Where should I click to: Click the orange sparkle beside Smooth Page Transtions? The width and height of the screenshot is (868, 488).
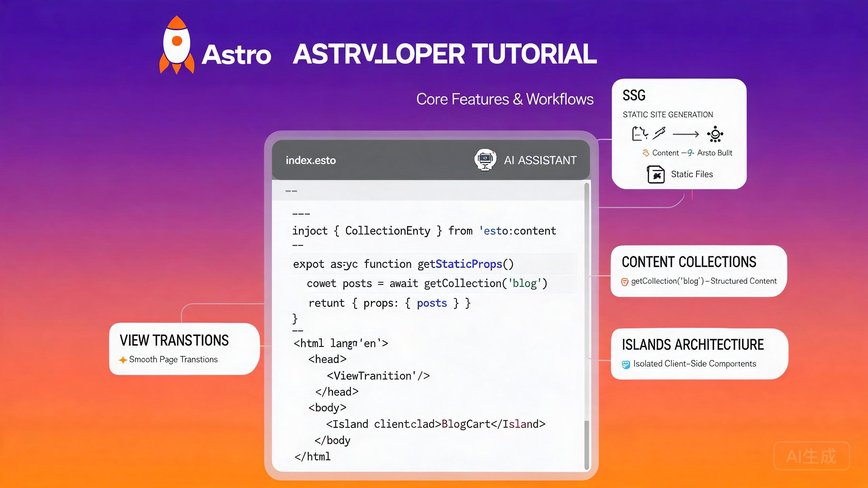[123, 360]
